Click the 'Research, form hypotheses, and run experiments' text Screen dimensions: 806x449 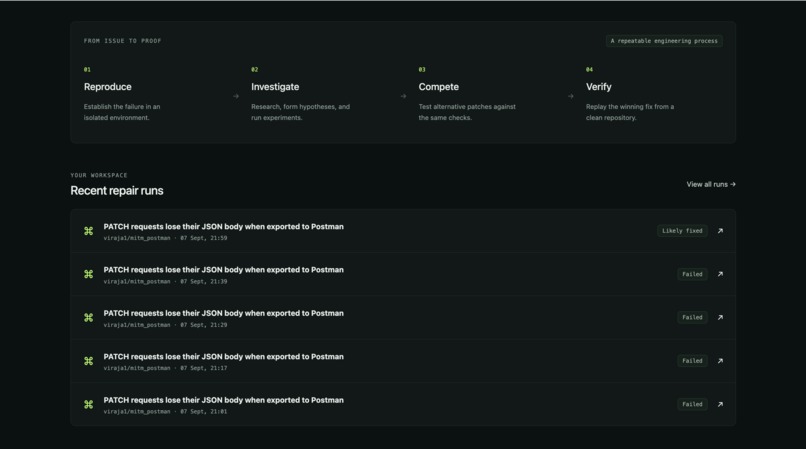pos(300,112)
